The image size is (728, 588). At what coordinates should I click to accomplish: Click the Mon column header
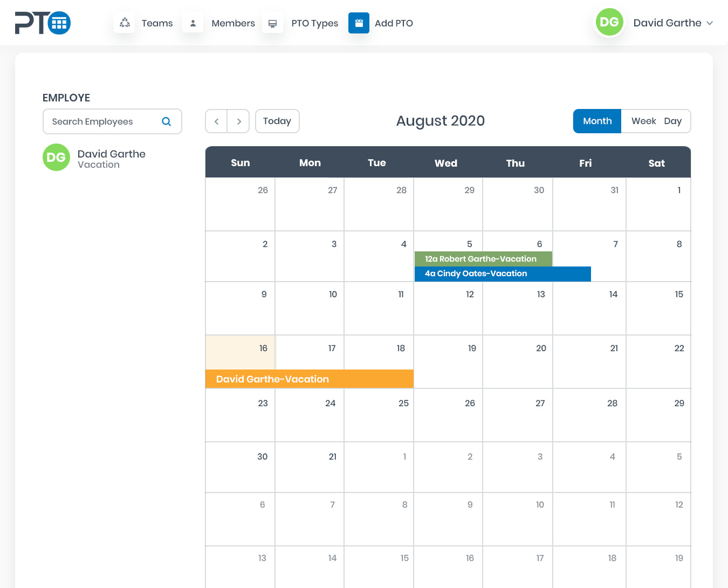coord(310,163)
